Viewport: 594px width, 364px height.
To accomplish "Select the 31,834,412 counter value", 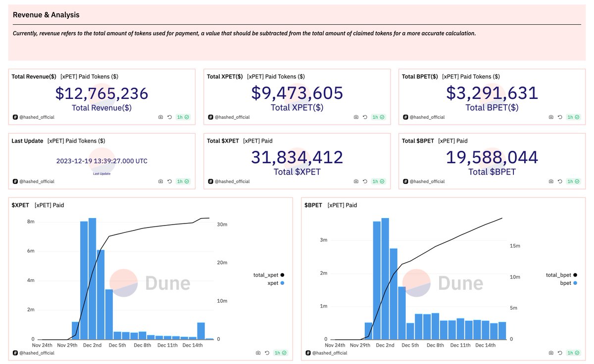I will click(297, 158).
